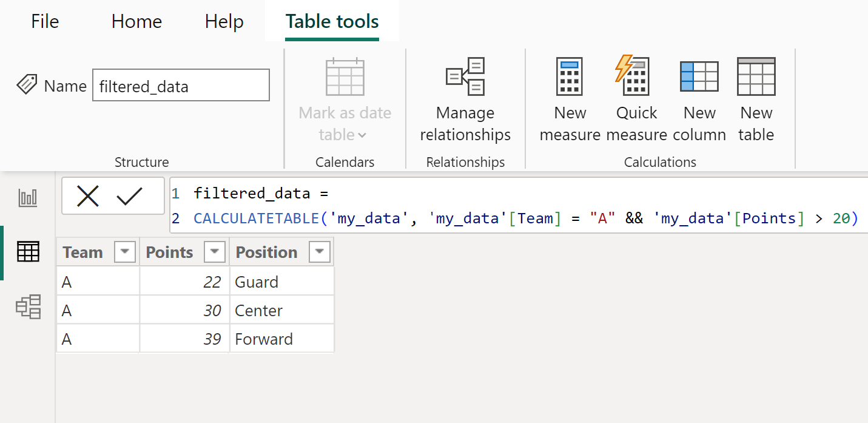The image size is (868, 423).
Task: Create a New measure via calculator icon
Action: tap(569, 76)
